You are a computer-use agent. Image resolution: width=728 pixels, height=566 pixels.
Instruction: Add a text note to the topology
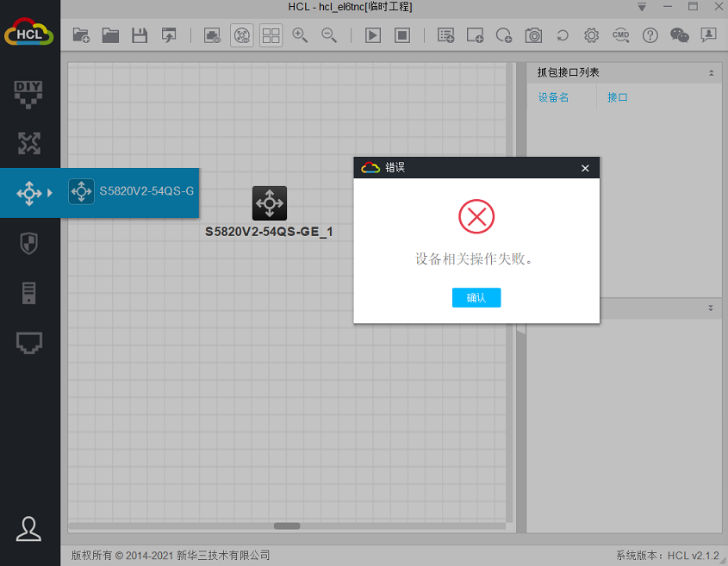coord(445,35)
